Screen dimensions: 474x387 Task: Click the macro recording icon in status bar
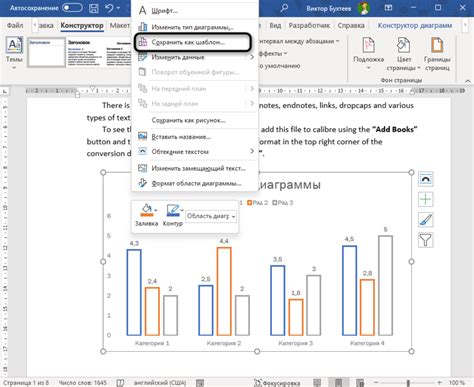(x=200, y=383)
